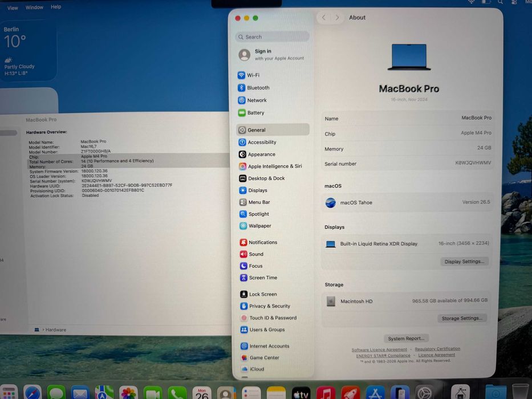Click Hardware in the System Information path bar

[x=56, y=330]
